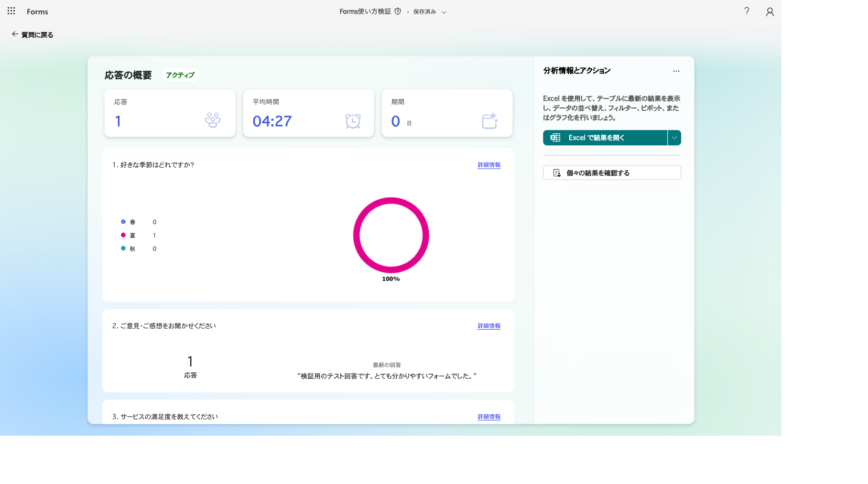The height and width of the screenshot is (484, 868).
Task: Click the blue 春 legend dot
Action: [123, 222]
